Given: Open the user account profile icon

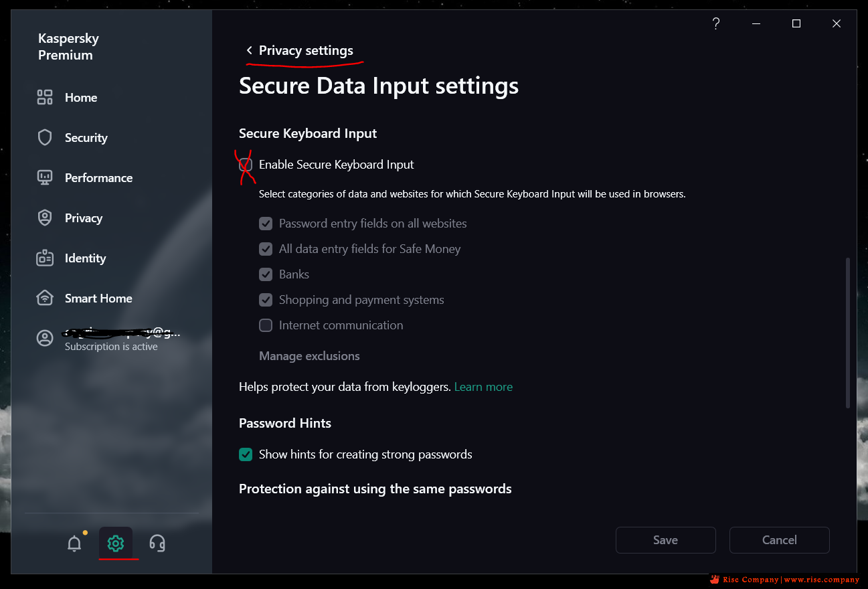Looking at the screenshot, I should (45, 339).
